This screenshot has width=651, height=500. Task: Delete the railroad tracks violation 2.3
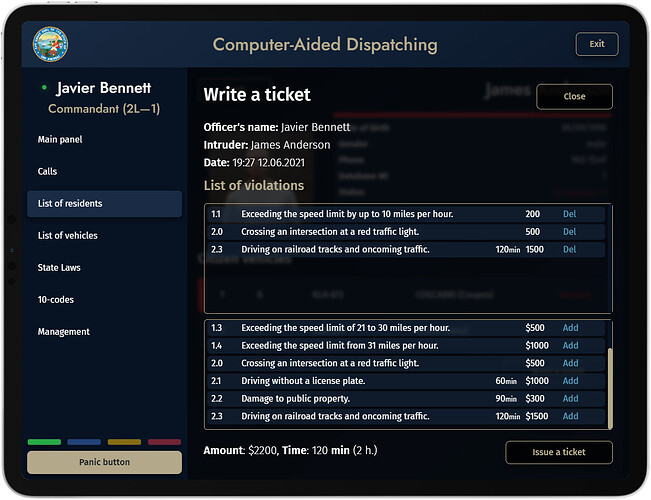[x=569, y=249]
